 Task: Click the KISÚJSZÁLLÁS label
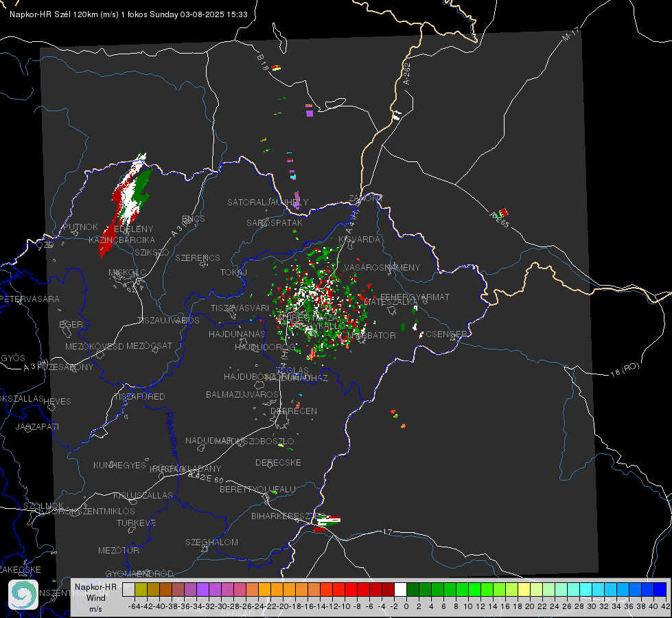[x=143, y=495]
